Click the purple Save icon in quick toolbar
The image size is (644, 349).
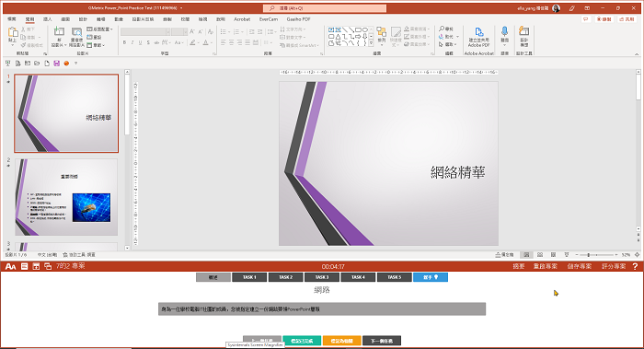click(57, 64)
